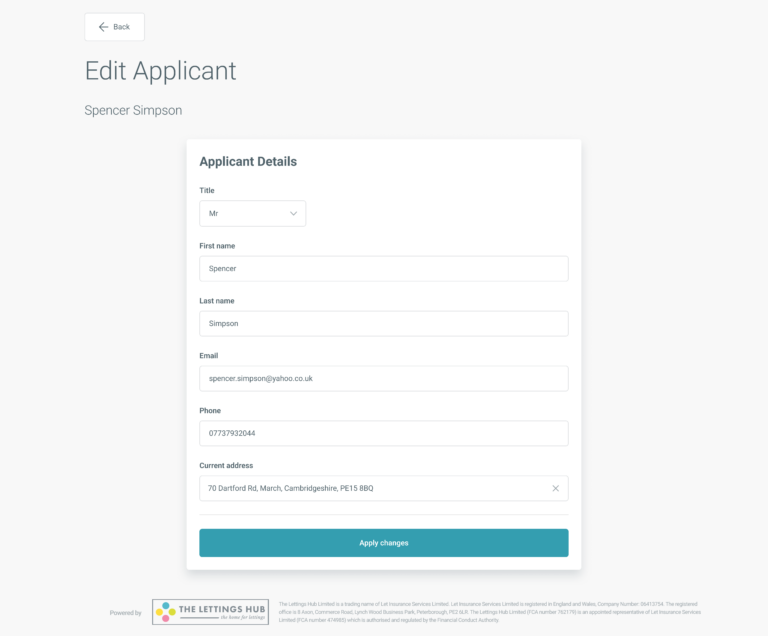This screenshot has width=768, height=636.
Task: Click the First name label
Action: [x=217, y=245]
